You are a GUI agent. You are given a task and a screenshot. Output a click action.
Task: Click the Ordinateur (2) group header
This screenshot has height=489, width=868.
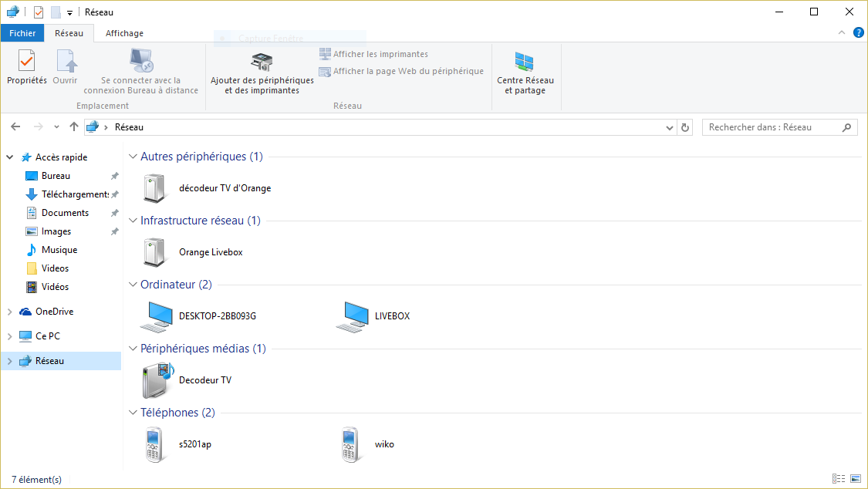click(x=176, y=285)
